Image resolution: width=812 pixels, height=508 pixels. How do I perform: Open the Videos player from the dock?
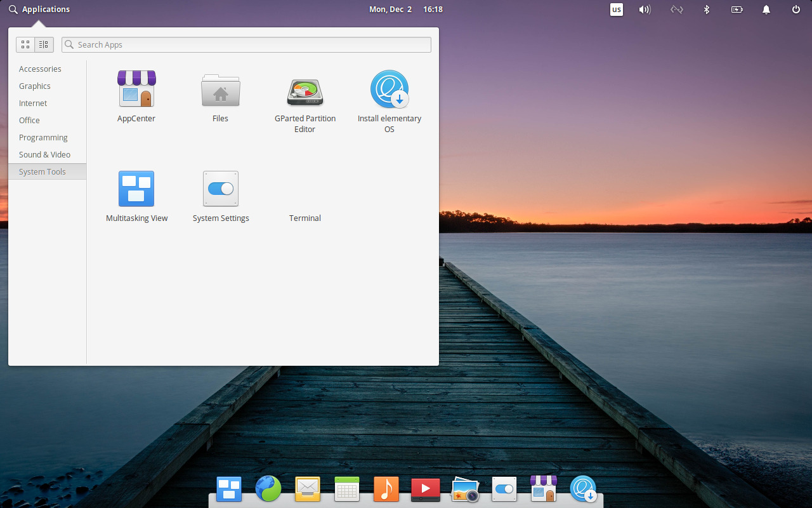(425, 489)
